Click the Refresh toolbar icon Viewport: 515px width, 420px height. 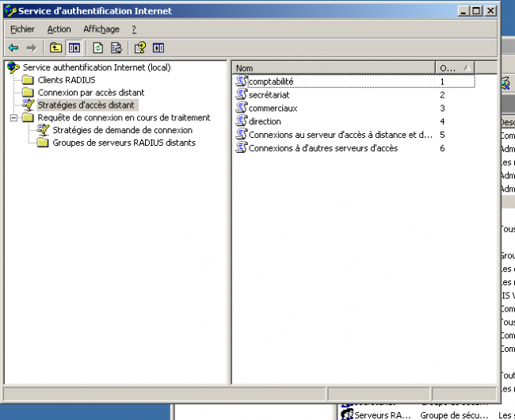click(98, 48)
